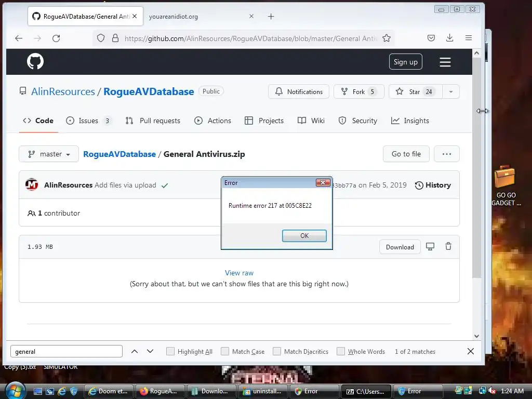The image size is (532, 399).
Task: Bookmark page with the star icon
Action: [x=387, y=38]
